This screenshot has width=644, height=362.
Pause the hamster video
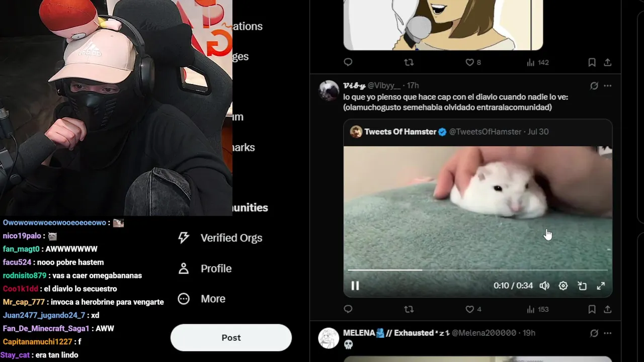click(355, 286)
